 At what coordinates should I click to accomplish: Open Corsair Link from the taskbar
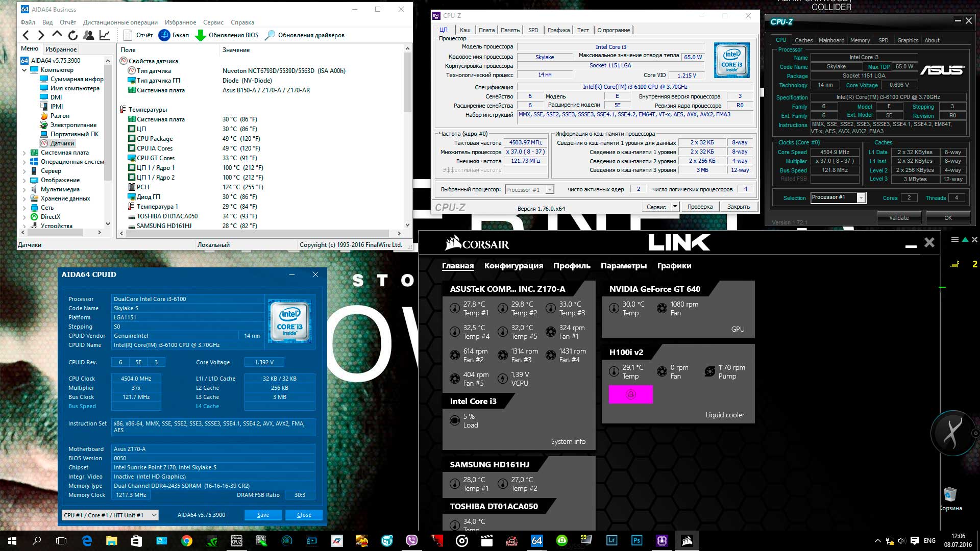[687, 541]
